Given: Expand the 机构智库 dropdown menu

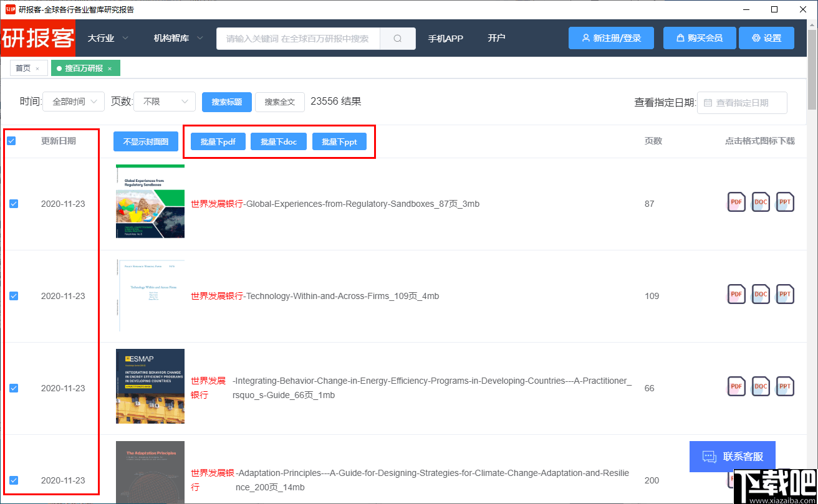Looking at the screenshot, I should 178,38.
